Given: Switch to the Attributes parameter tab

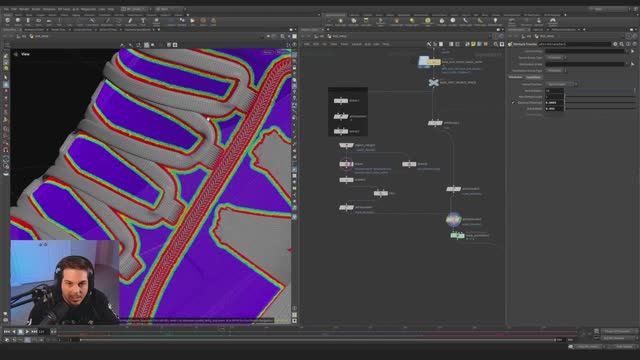Looking at the screenshot, I should click(x=516, y=77).
